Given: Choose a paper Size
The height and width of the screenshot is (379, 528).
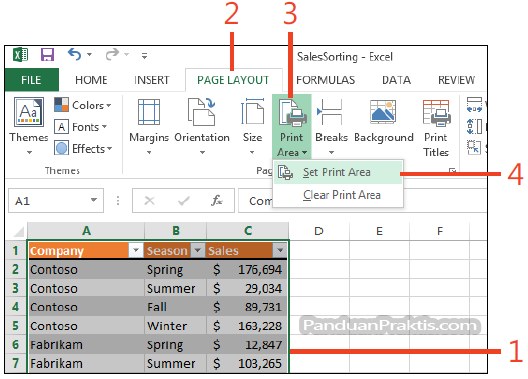Looking at the screenshot, I should tap(253, 126).
